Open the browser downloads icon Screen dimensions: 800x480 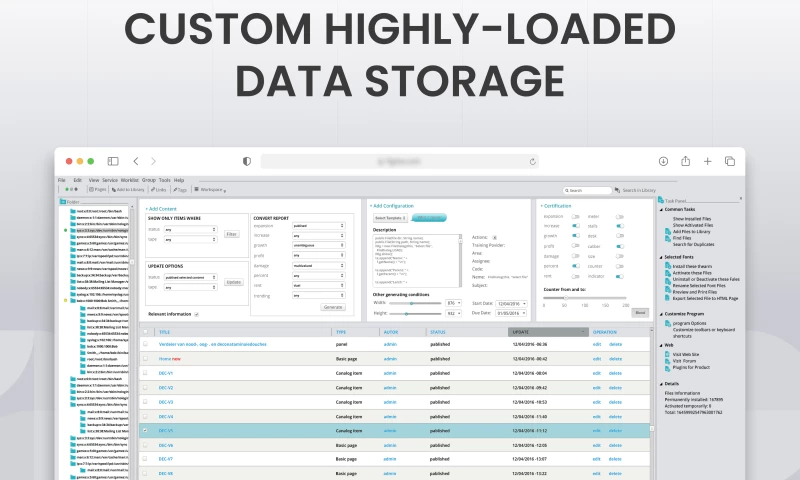[663, 161]
